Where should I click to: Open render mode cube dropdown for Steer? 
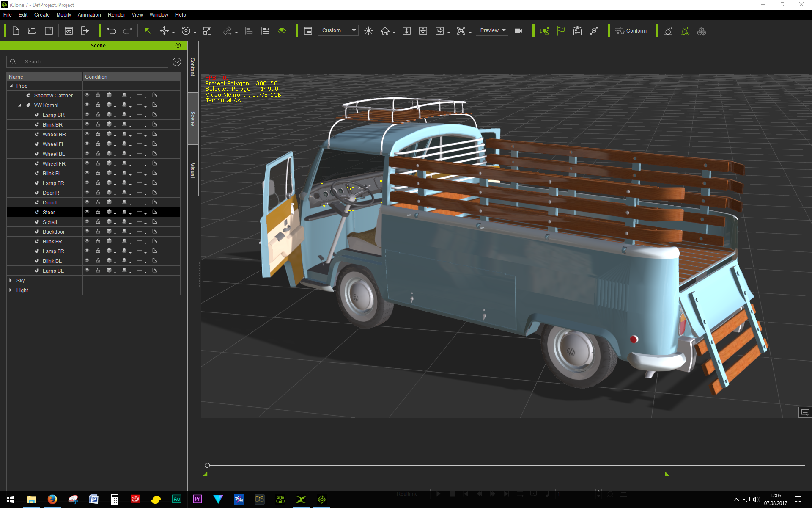coord(111,212)
